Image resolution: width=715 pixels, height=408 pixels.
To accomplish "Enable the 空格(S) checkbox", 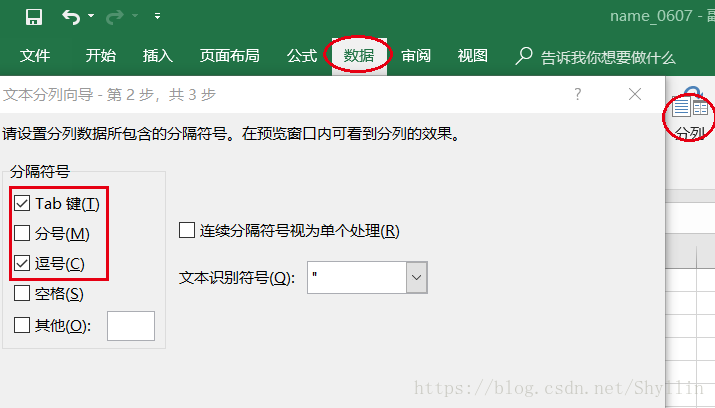I will click(x=22, y=293).
